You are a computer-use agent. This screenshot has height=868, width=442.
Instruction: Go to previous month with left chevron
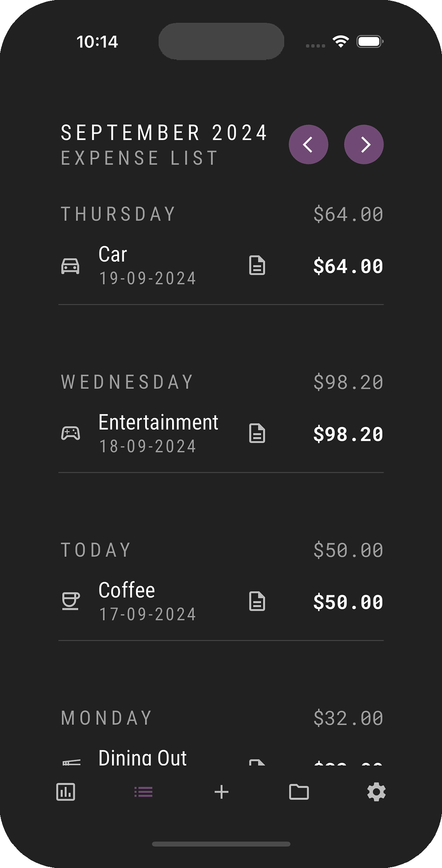tap(308, 144)
